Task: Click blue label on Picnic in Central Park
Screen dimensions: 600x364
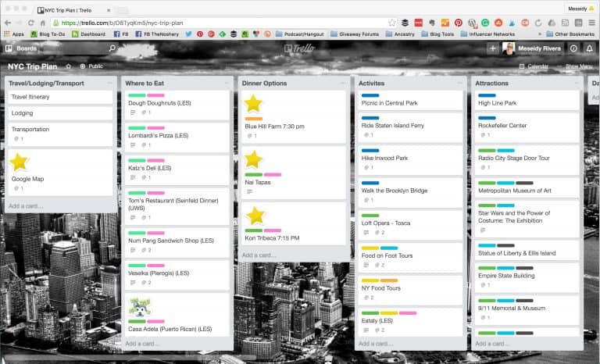Action: [x=370, y=95]
